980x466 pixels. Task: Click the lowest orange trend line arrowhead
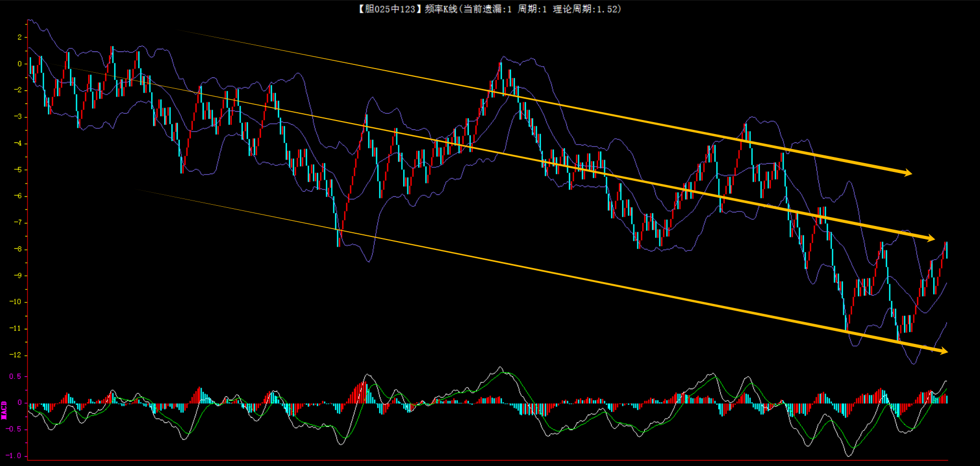pos(943,351)
